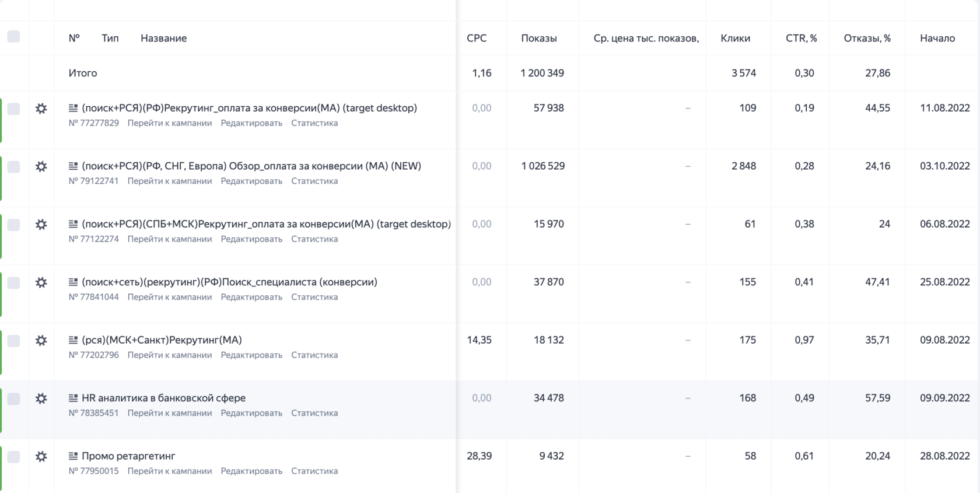The image size is (980, 493).
Task: Click gear icon for Промо ретаргетинг campaign
Action: pyautogui.click(x=41, y=456)
